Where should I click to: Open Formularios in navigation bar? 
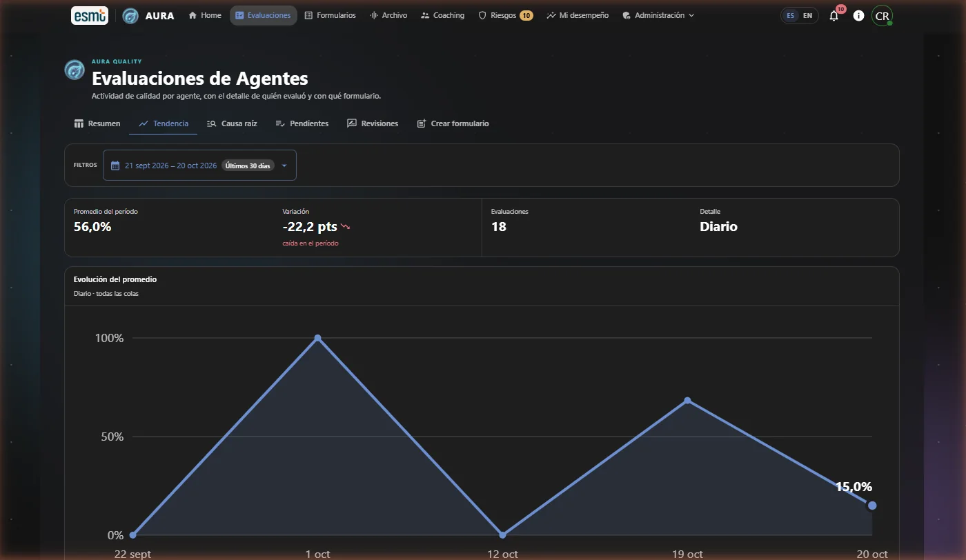coord(330,15)
